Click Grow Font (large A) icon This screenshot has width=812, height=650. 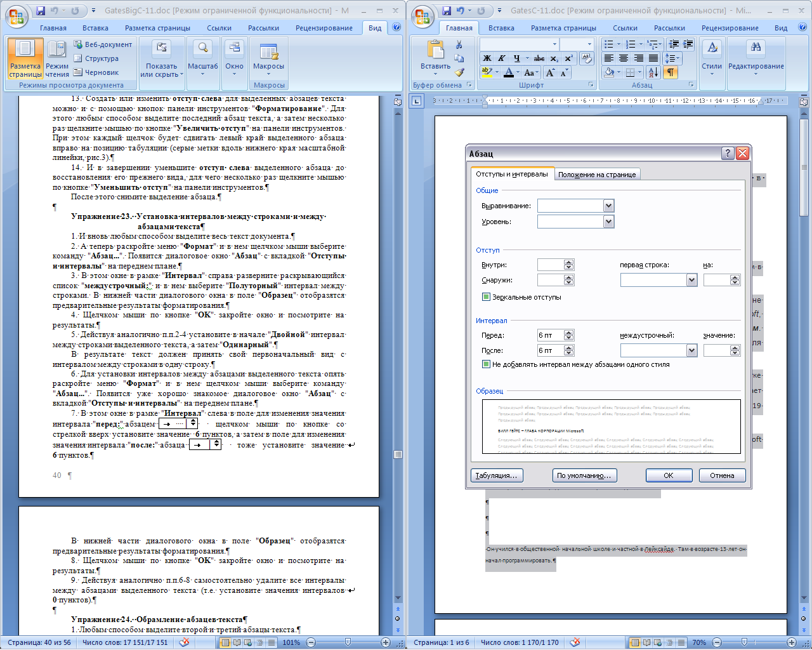tap(550, 72)
